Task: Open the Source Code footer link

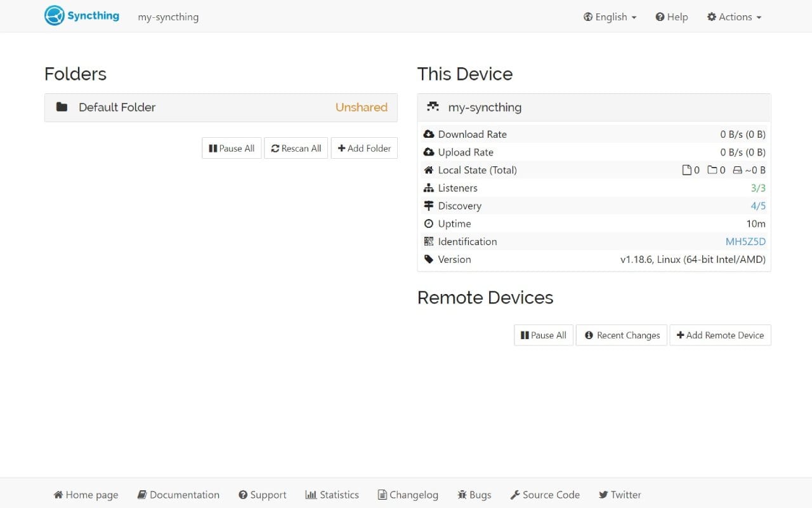Action: (544, 495)
